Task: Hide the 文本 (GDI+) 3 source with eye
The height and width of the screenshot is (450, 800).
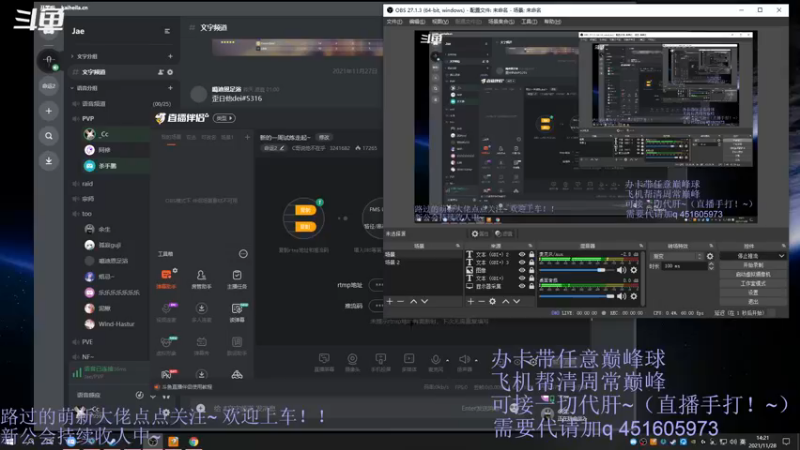Action: click(522, 262)
